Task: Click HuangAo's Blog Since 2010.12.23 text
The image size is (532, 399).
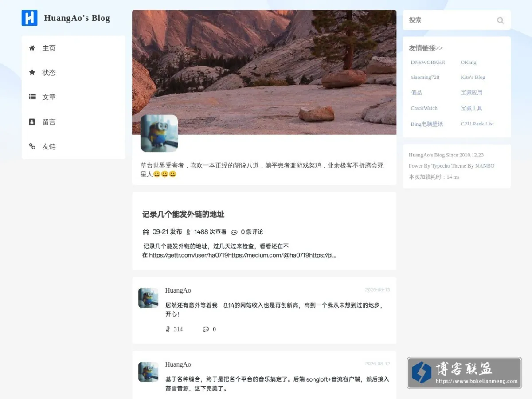Action: point(446,155)
